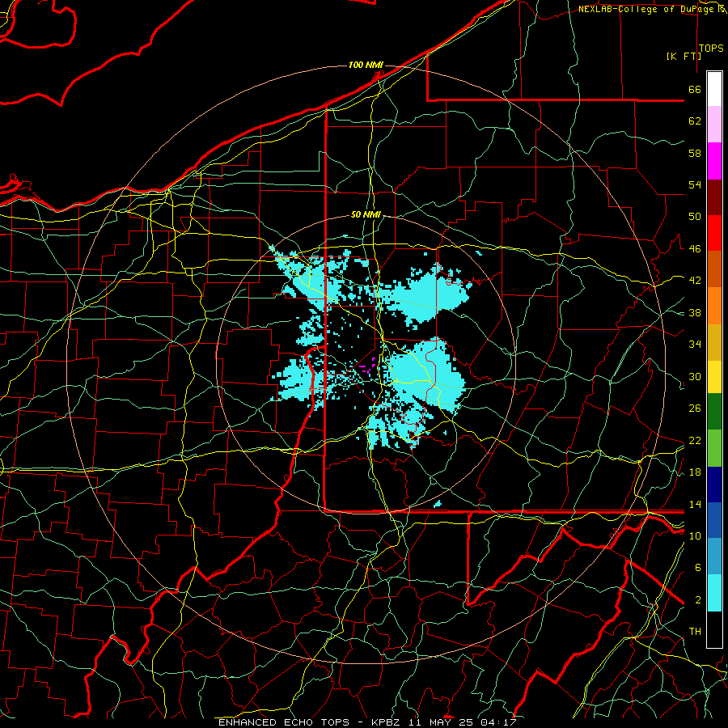Viewport: 728px width, 728px height.
Task: Click the K FT units label
Action: pyautogui.click(x=684, y=56)
